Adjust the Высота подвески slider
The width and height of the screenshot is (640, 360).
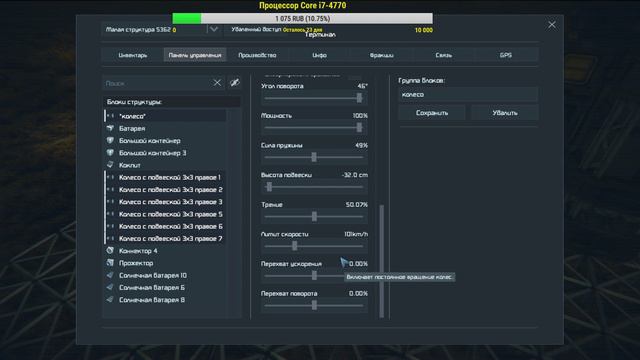tap(314, 187)
